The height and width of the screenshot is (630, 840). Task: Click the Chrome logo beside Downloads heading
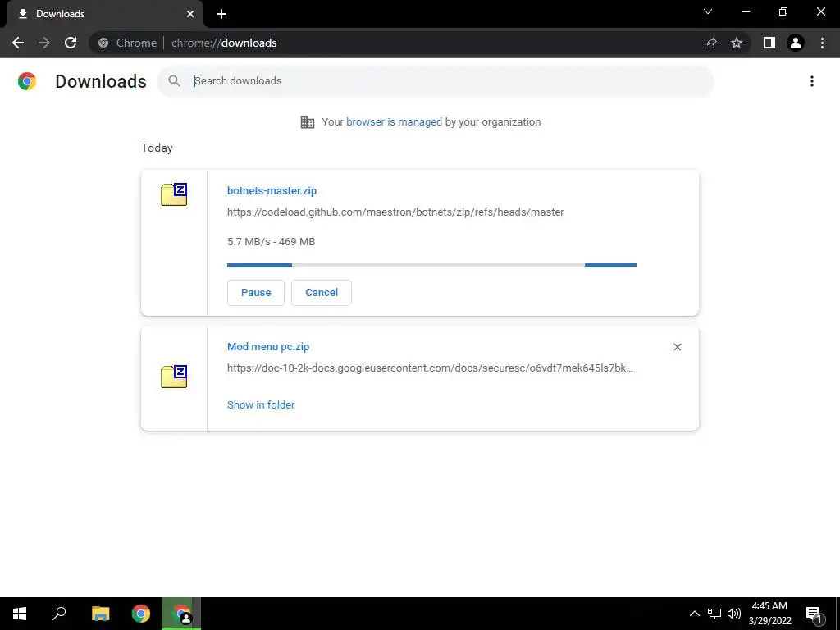click(x=27, y=81)
